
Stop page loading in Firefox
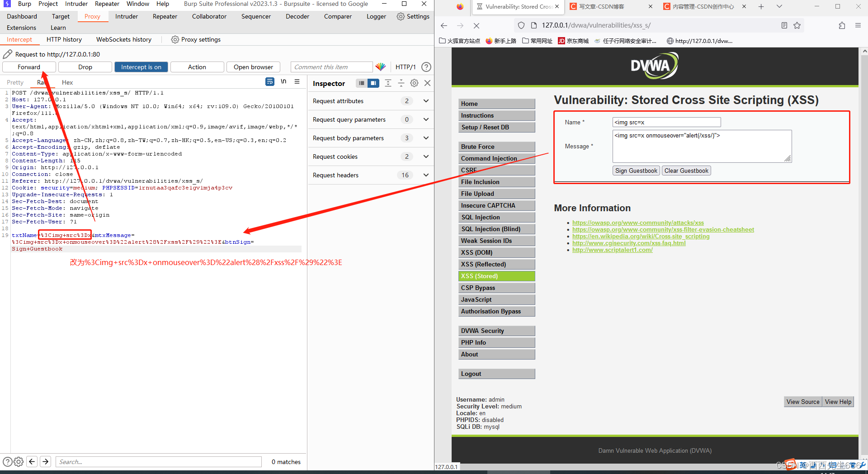coord(476,26)
